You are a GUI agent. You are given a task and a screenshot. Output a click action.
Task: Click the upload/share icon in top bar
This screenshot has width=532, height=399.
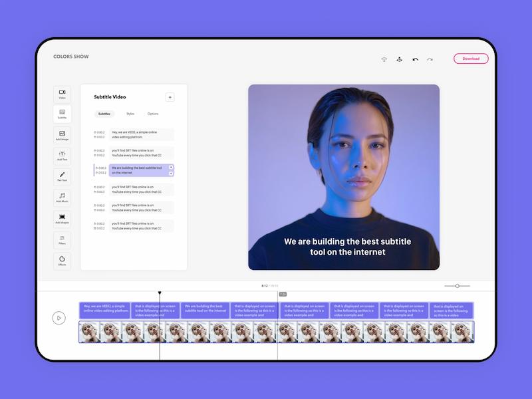399,59
